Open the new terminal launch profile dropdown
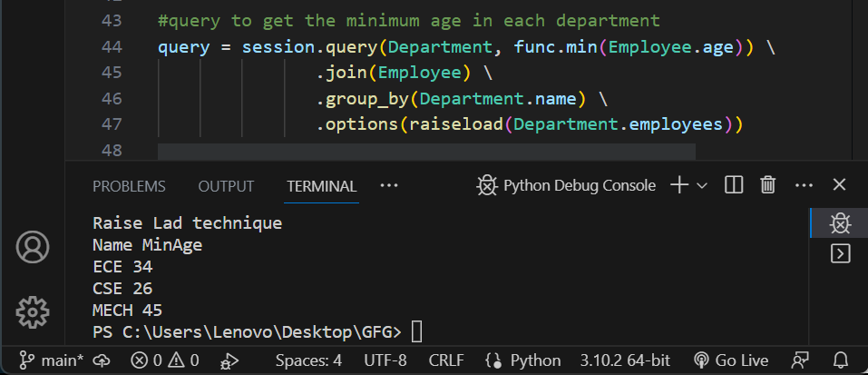 (702, 185)
